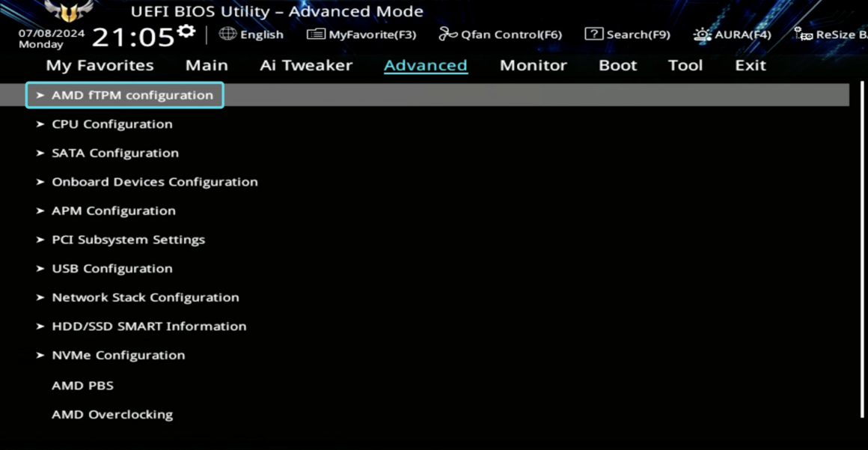
Task: Click the AURA lighting icon
Action: pyautogui.click(x=703, y=34)
